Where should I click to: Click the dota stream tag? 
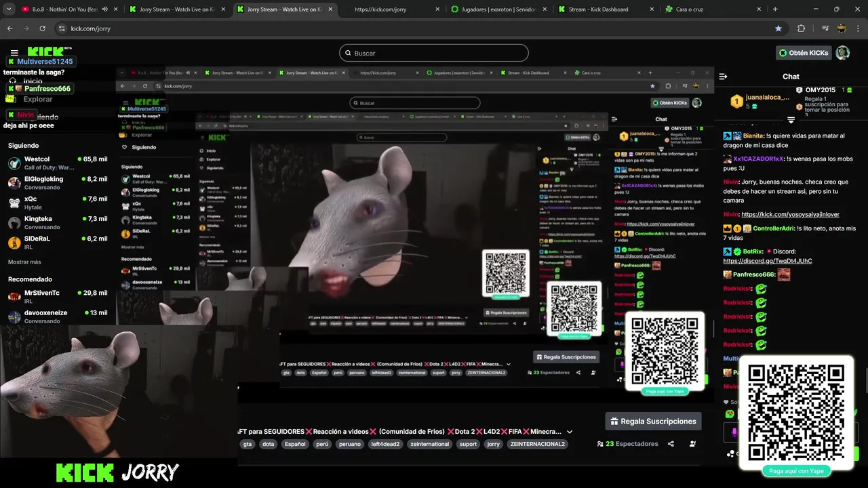269,444
